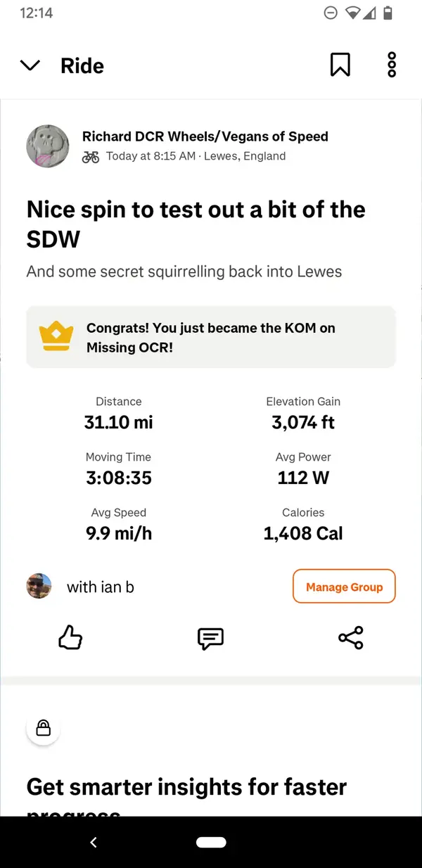Tap the lock icon for premium insights
Viewport: 422px width, 868px height.
pos(43,727)
